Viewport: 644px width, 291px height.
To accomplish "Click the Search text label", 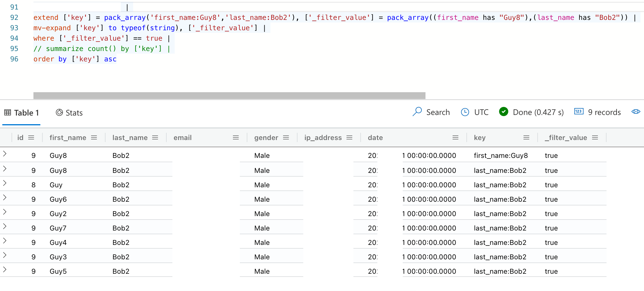I will tap(438, 112).
